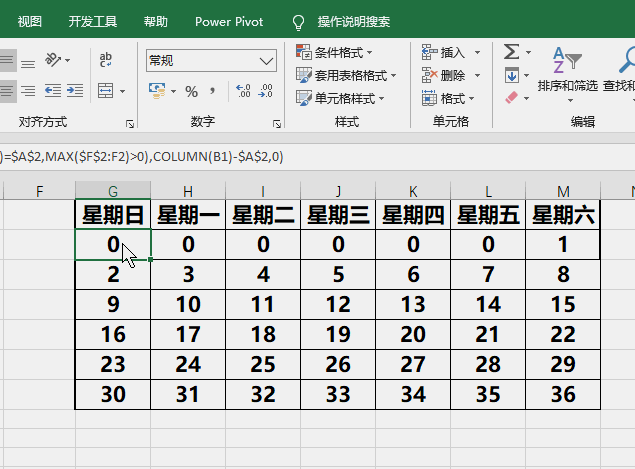This screenshot has width=635, height=469.
Task: Open the 视图 ribbon tab
Action: [x=30, y=21]
